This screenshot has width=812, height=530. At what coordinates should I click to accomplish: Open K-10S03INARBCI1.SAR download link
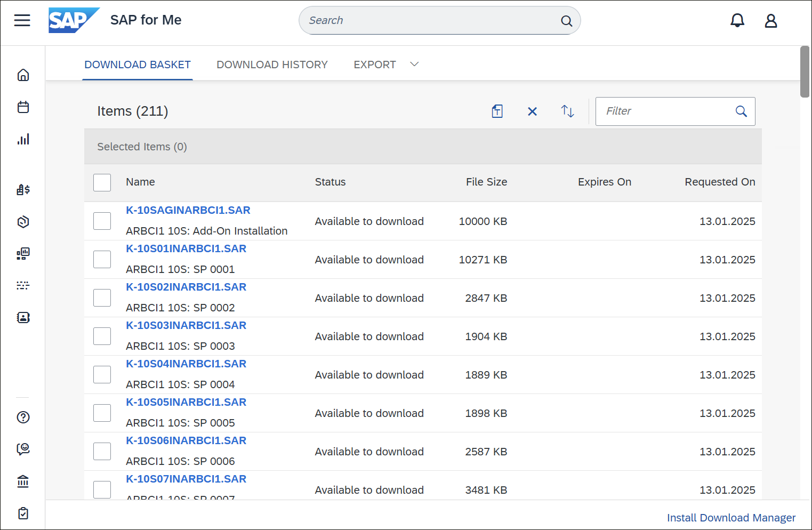(x=186, y=325)
